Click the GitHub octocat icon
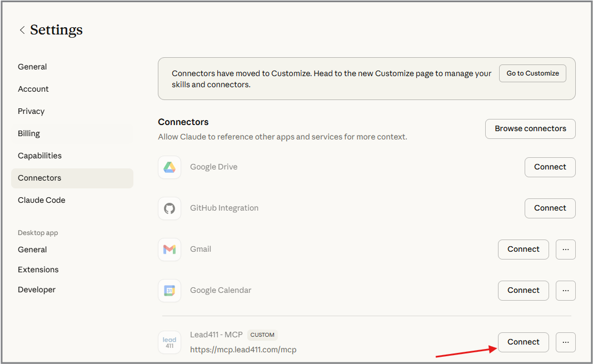 [x=170, y=208]
